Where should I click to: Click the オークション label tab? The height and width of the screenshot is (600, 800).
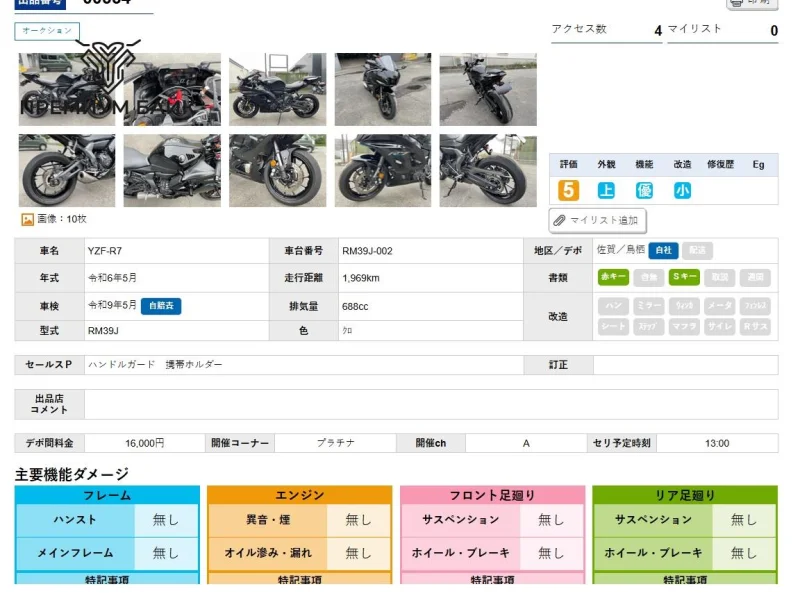click(47, 31)
